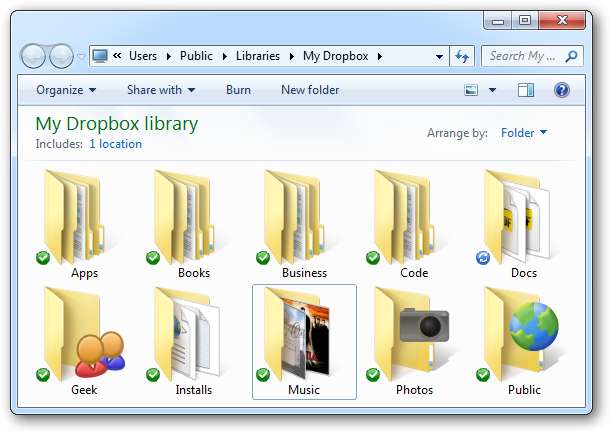Open the Photos folder with camera
This screenshot has width=611, height=433.
point(413,334)
